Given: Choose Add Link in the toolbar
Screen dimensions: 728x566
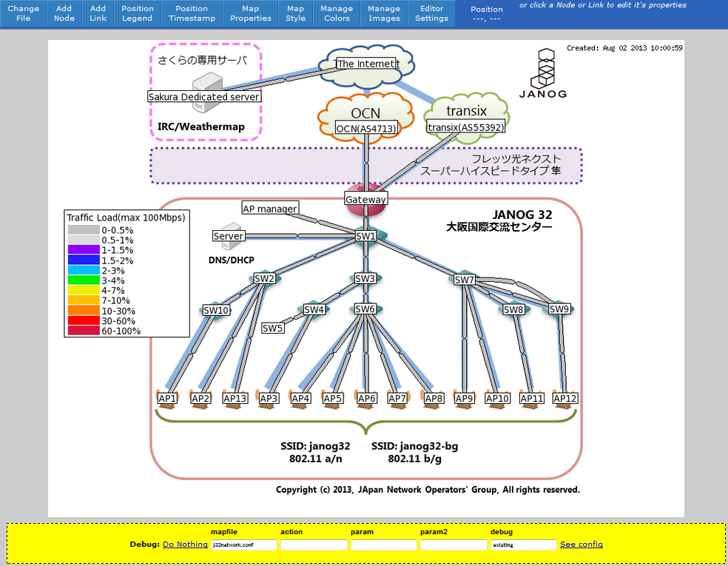Looking at the screenshot, I should tap(98, 13).
